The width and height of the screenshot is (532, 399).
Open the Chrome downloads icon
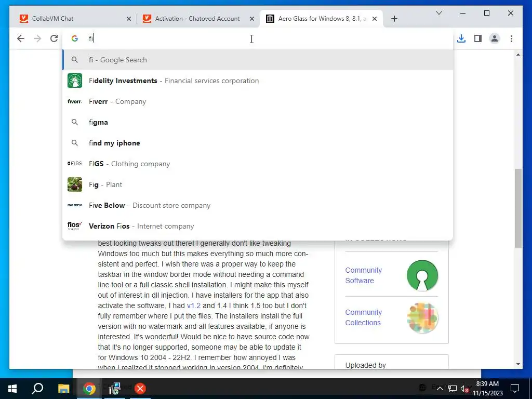coord(461,38)
